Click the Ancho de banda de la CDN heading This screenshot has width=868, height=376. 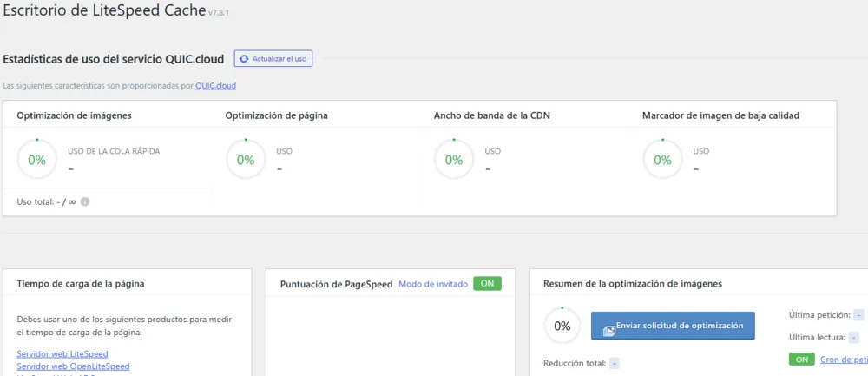(492, 115)
